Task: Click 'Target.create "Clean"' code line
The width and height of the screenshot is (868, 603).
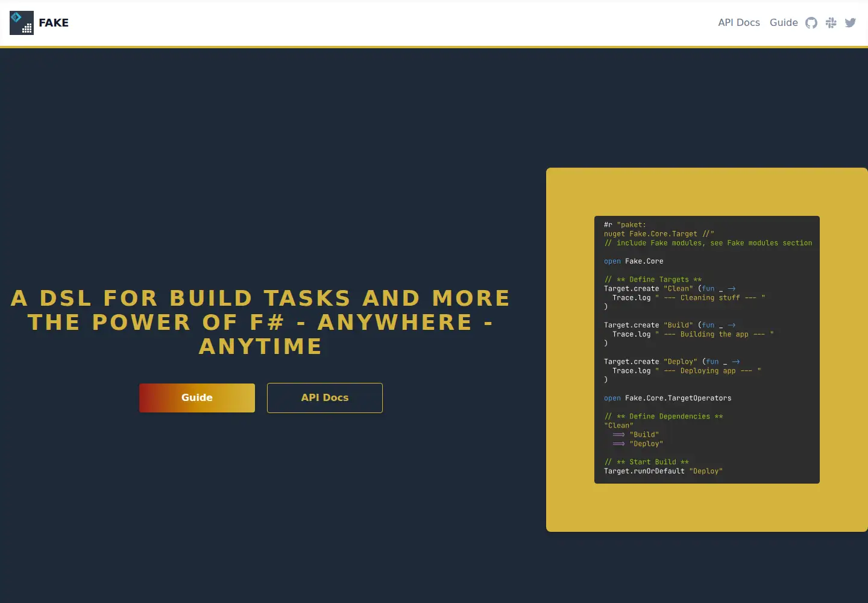Action: (x=670, y=289)
